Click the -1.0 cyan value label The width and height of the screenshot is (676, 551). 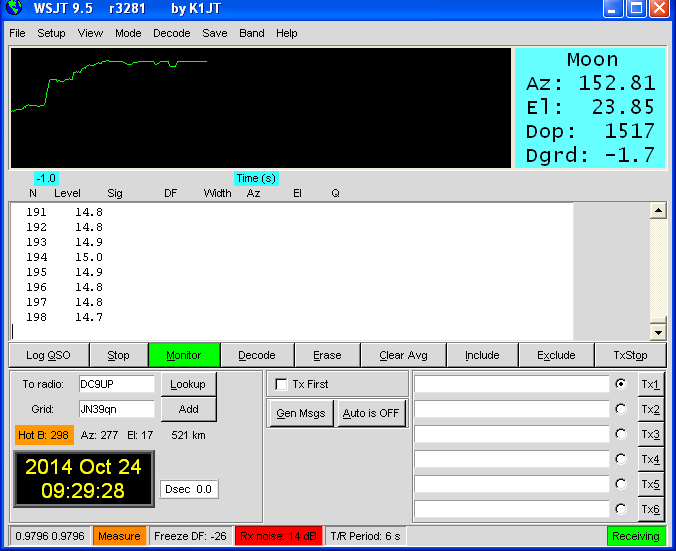[46, 178]
